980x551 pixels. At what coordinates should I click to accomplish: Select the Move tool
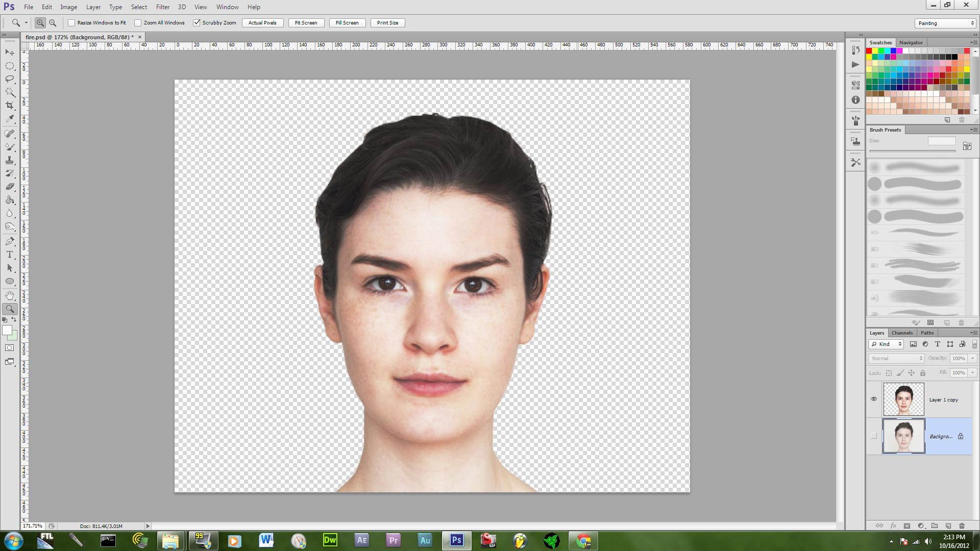[x=10, y=53]
